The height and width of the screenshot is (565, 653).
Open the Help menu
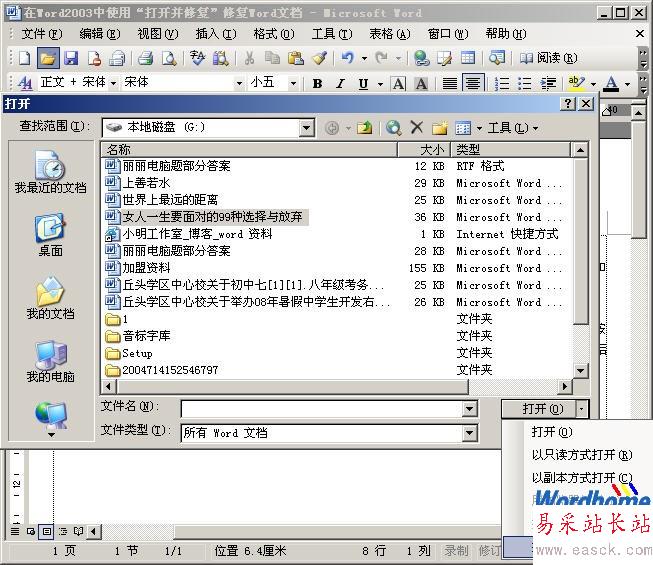[x=506, y=34]
